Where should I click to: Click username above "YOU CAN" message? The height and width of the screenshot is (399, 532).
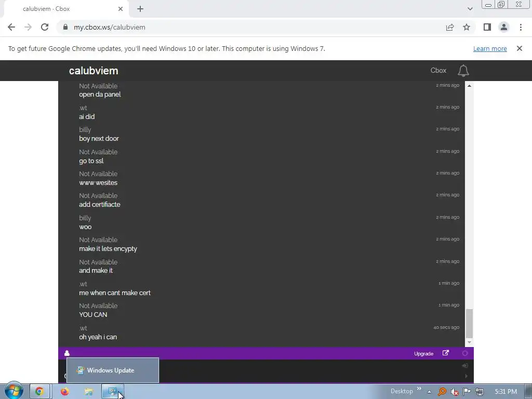pos(98,305)
